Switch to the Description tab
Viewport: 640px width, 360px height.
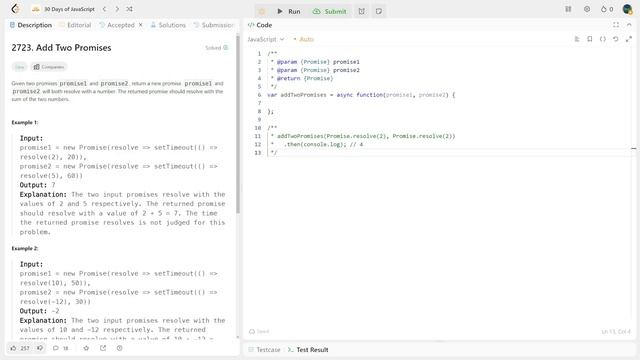tap(31, 25)
